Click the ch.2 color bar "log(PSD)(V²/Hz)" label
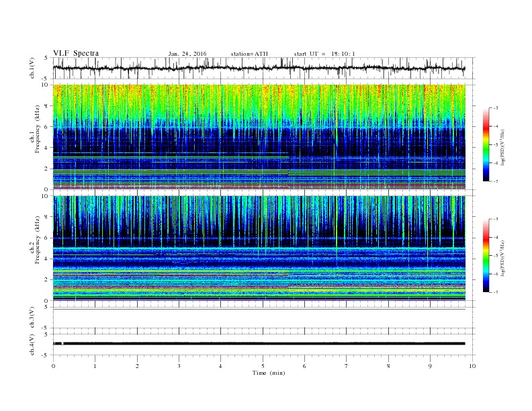 coord(502,258)
